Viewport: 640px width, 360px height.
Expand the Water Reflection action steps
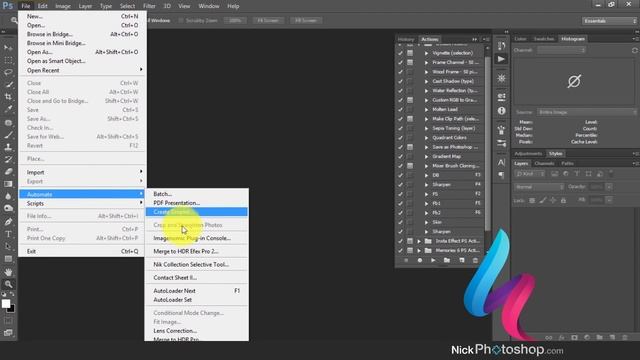point(427,91)
